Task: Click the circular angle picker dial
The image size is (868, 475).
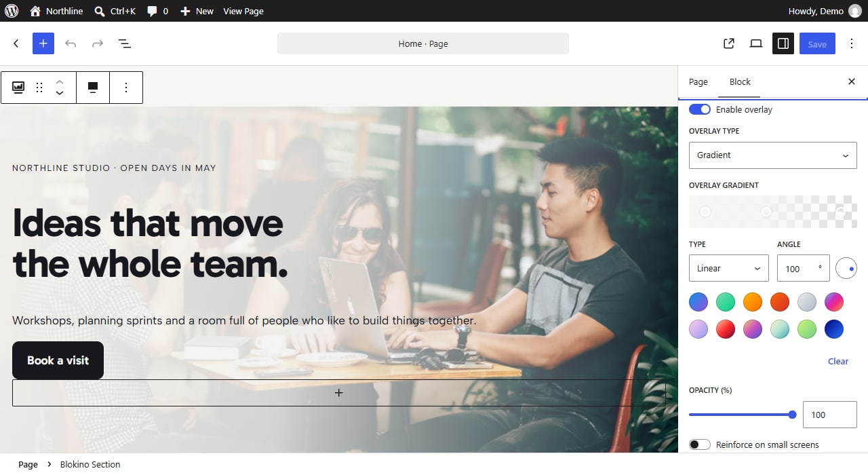Action: pyautogui.click(x=846, y=268)
